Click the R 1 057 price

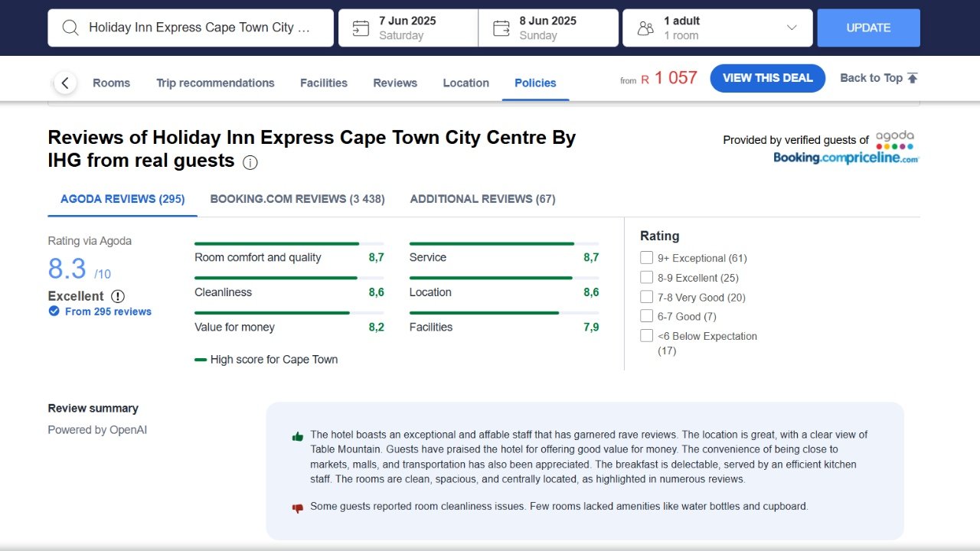click(x=669, y=78)
